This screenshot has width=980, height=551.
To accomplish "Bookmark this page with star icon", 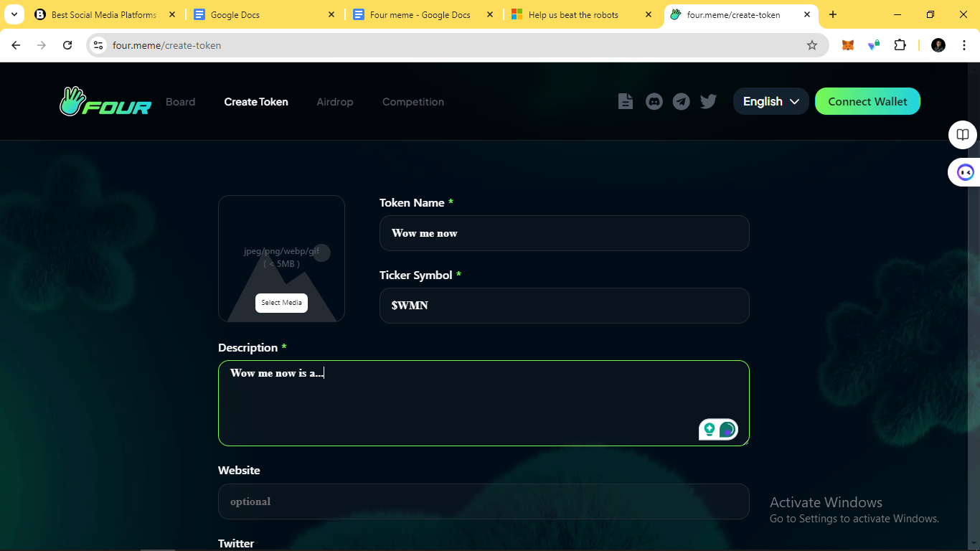I will [x=812, y=45].
